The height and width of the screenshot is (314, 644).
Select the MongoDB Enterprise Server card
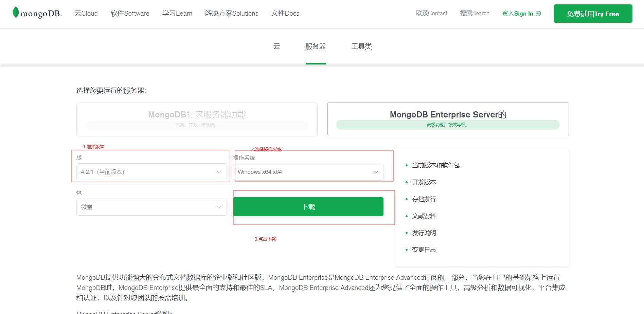pyautogui.click(x=448, y=119)
